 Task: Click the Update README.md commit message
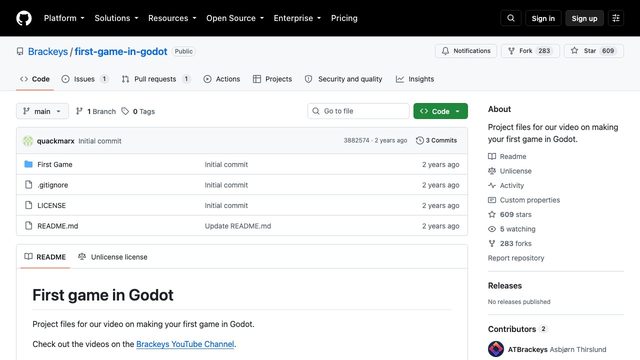click(238, 226)
